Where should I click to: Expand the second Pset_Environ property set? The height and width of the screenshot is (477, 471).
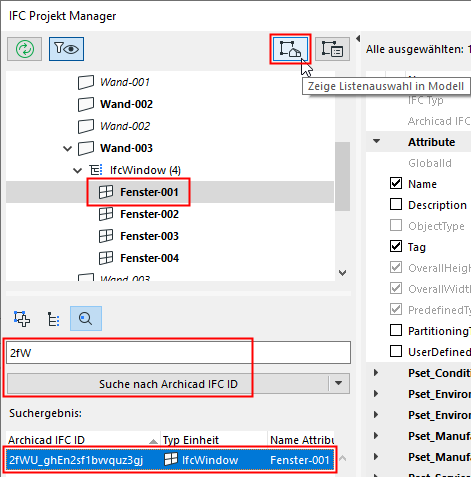376,415
